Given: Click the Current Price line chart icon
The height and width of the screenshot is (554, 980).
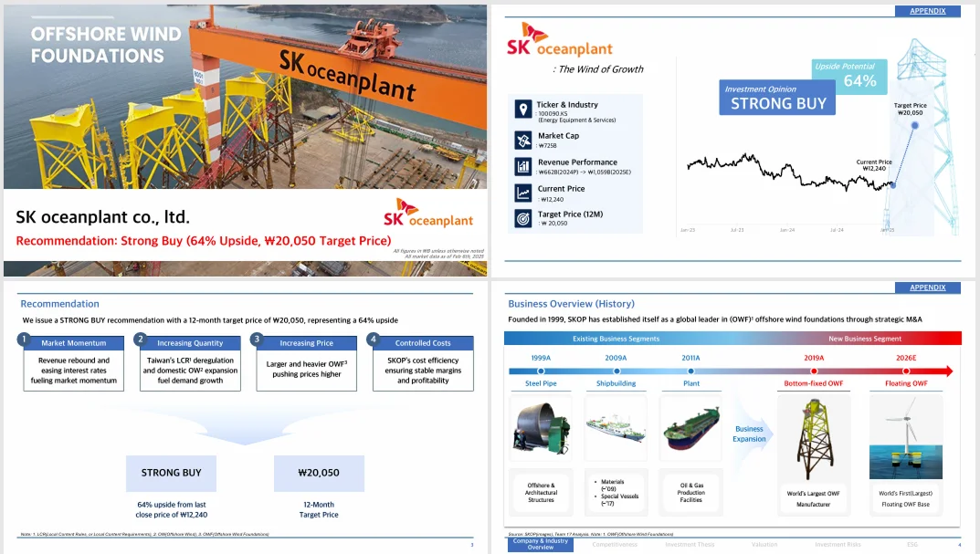Looking at the screenshot, I should click(523, 193).
